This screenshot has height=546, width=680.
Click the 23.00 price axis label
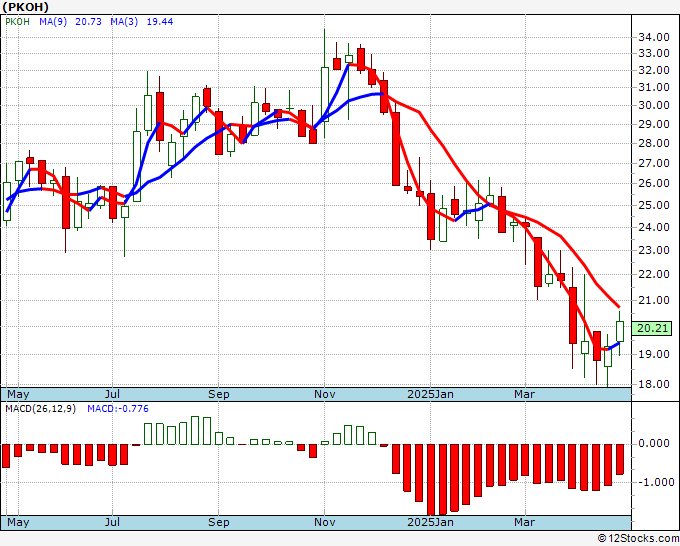(x=654, y=250)
